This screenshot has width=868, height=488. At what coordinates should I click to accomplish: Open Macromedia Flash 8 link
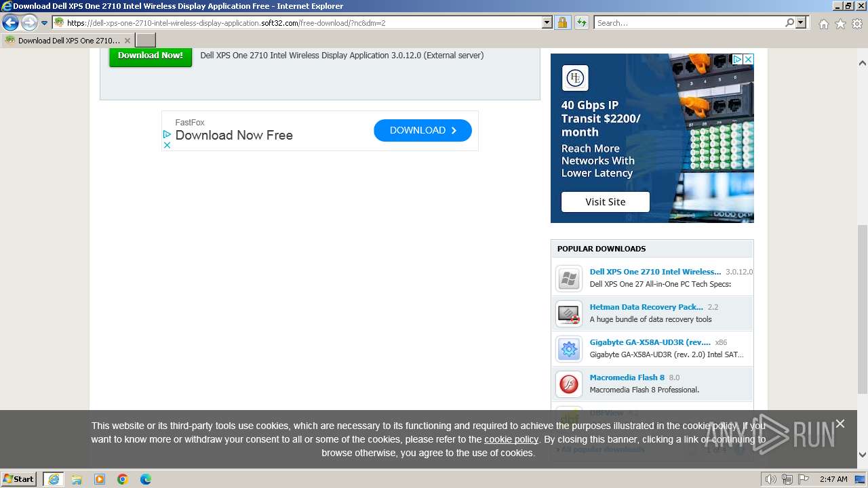[x=627, y=378]
